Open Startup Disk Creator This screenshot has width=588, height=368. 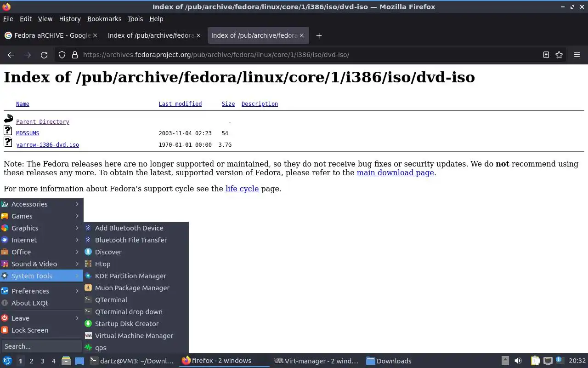(x=136, y=324)
